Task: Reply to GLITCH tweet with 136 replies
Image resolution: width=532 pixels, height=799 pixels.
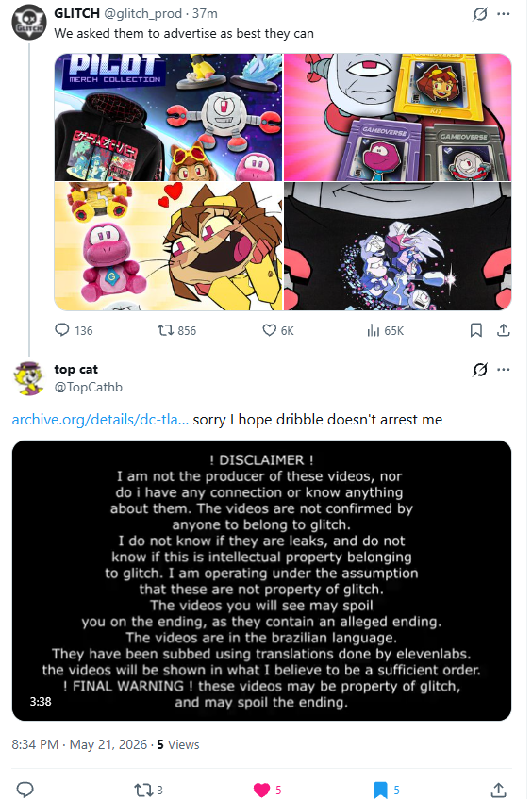Action: [74, 330]
